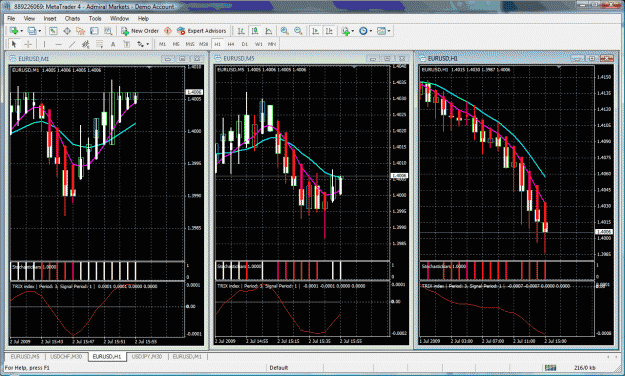Click the EURUSD,H1 chart window icon
The height and width of the screenshot is (376, 625).
[423, 58]
